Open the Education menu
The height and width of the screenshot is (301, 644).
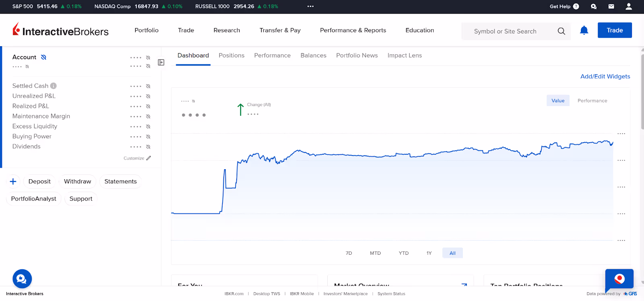420,30
